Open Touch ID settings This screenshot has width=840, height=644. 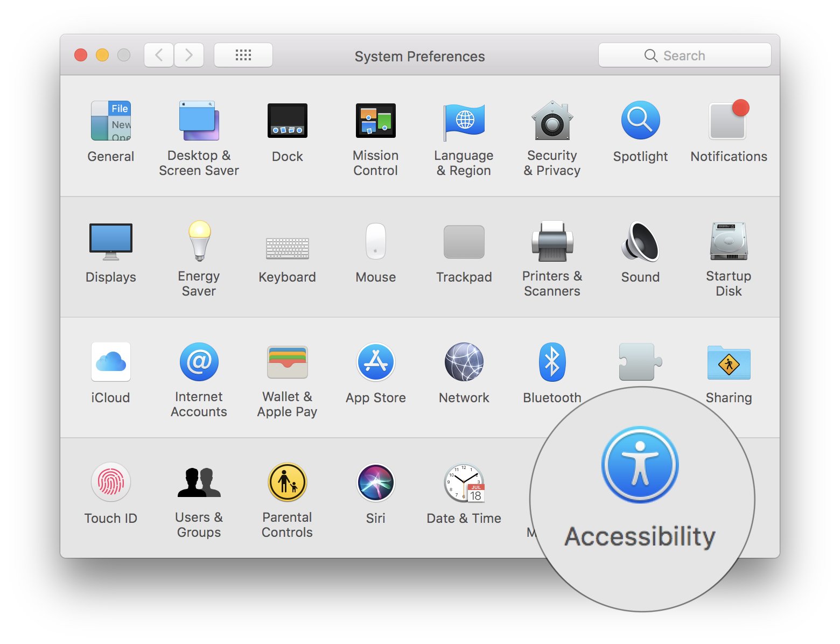pos(111,484)
